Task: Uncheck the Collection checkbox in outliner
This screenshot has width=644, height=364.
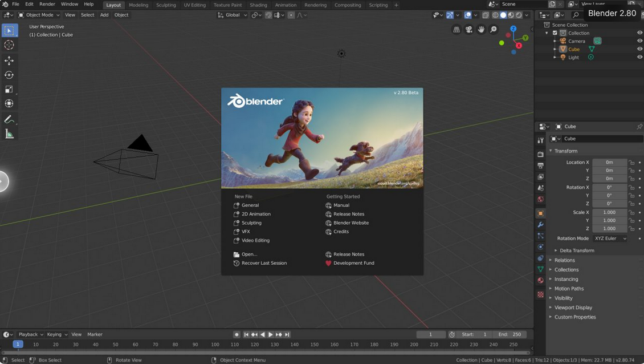Action: [555, 33]
